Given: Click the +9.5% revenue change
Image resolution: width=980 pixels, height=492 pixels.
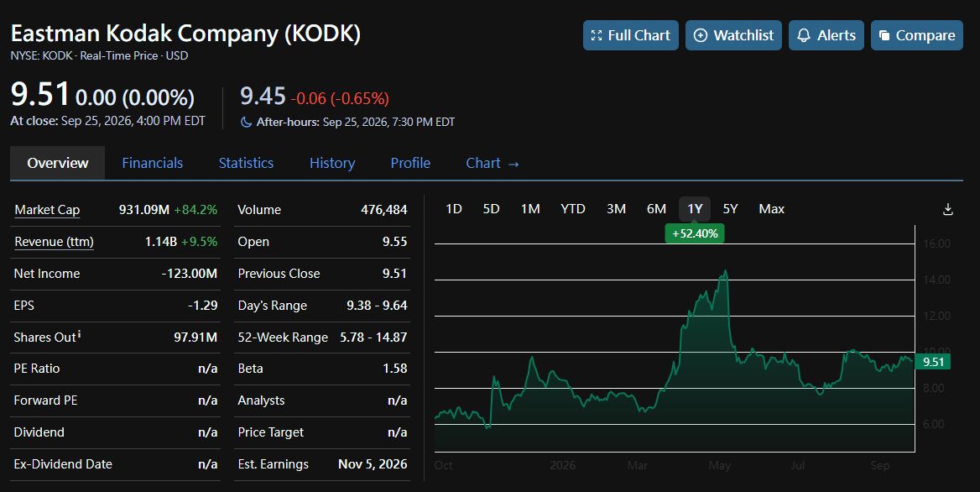Looking at the screenshot, I should point(200,242).
